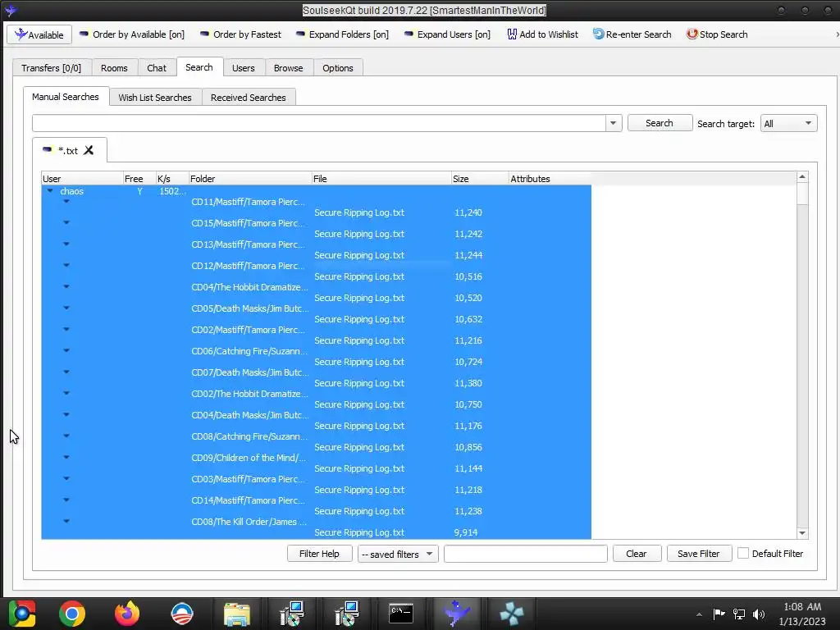
Task: Click the search query input field
Action: [319, 123]
